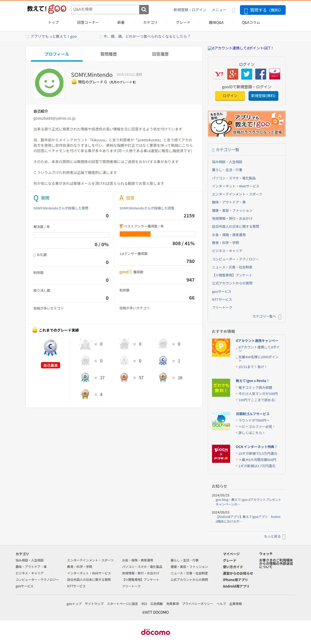Click the crown icon beside 現在のグレード
Screen dimensions: 311x644
pyautogui.click(x=74, y=82)
